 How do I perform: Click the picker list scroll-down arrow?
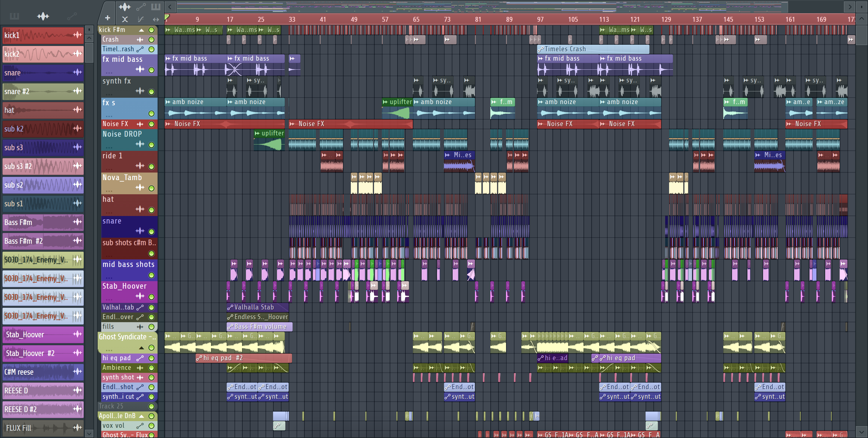point(89,433)
